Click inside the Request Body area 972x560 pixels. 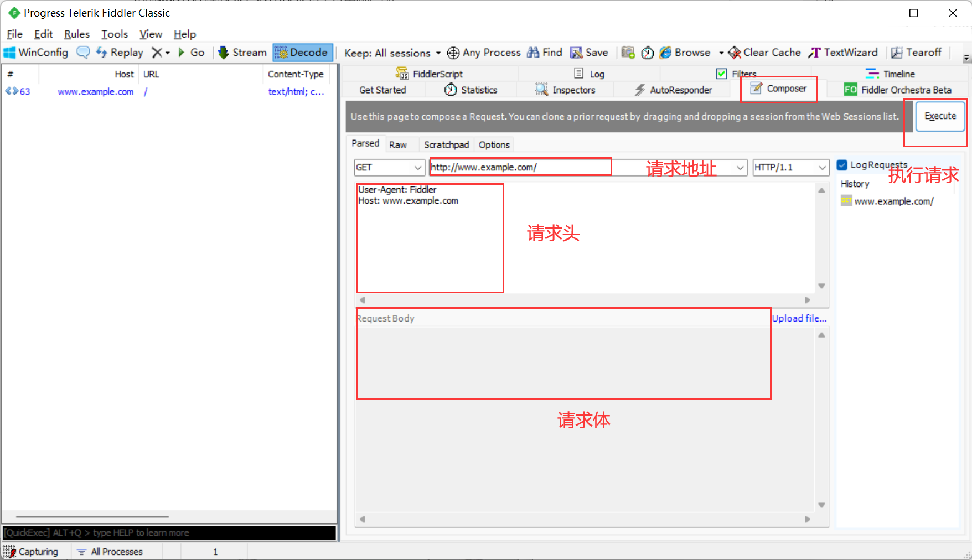coord(585,421)
